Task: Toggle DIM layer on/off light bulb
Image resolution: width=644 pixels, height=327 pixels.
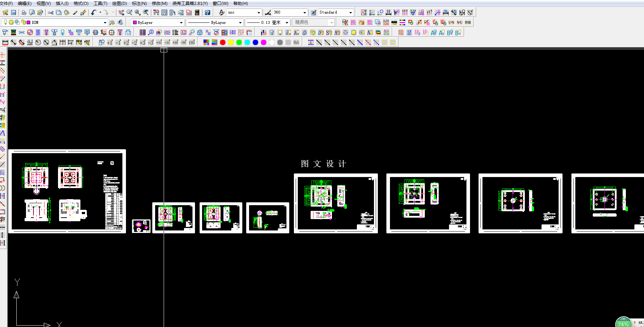Action: coord(5,22)
